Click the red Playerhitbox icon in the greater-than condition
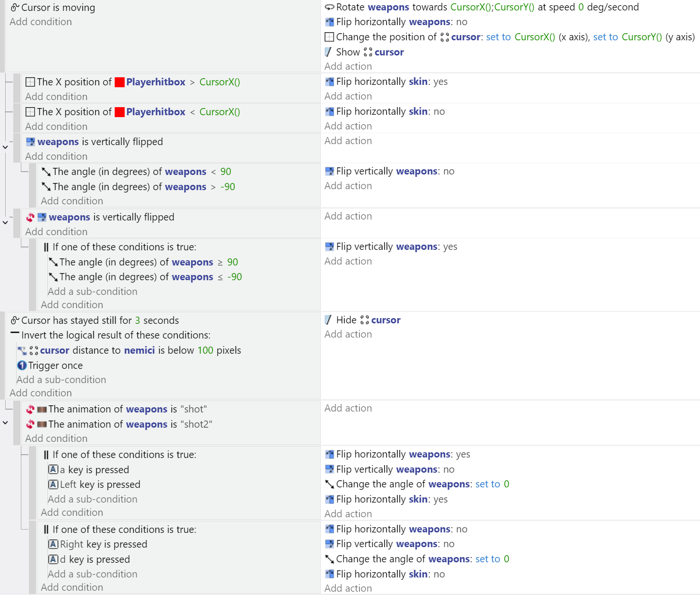The width and height of the screenshot is (700, 595). click(x=119, y=82)
